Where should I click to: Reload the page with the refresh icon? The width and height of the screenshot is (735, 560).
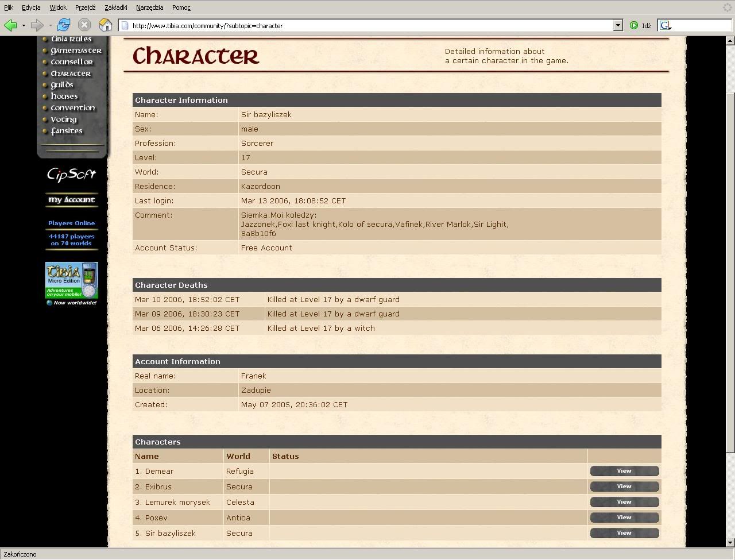pos(64,25)
